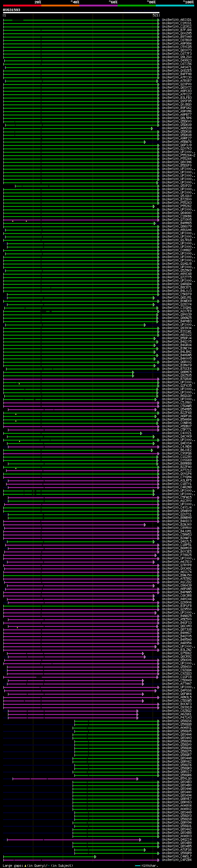Select hit UniRef100_Q7X905

pos(176,220)
